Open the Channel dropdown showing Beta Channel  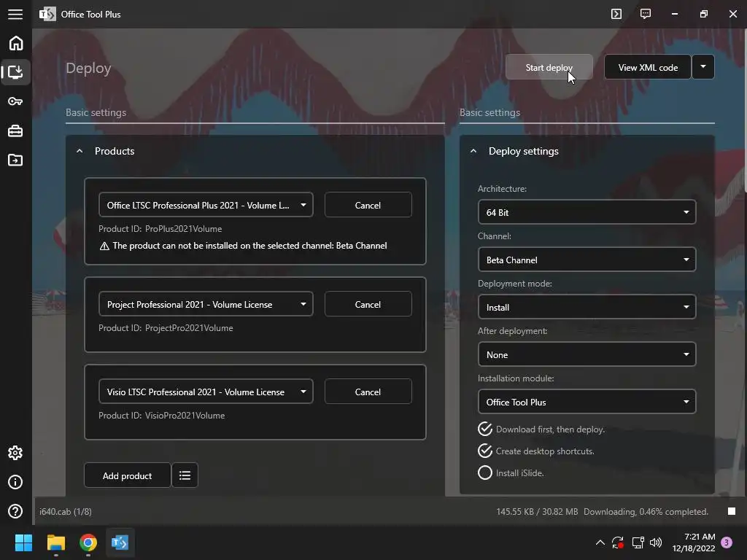coord(587,260)
